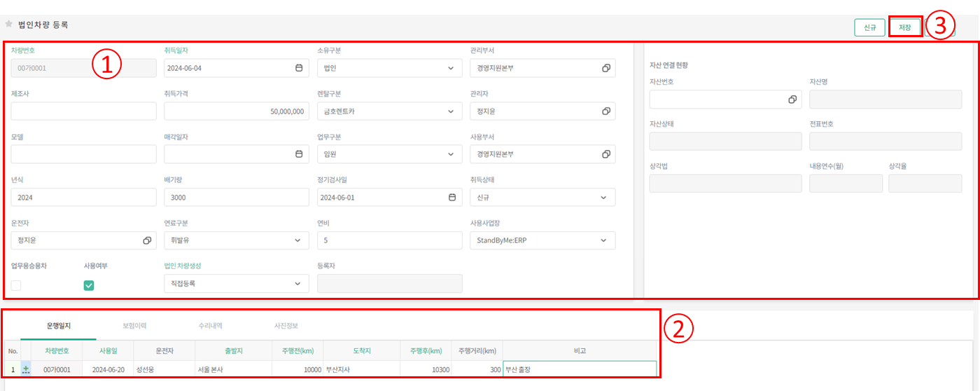Open the 취득일자 calendar picker

299,68
